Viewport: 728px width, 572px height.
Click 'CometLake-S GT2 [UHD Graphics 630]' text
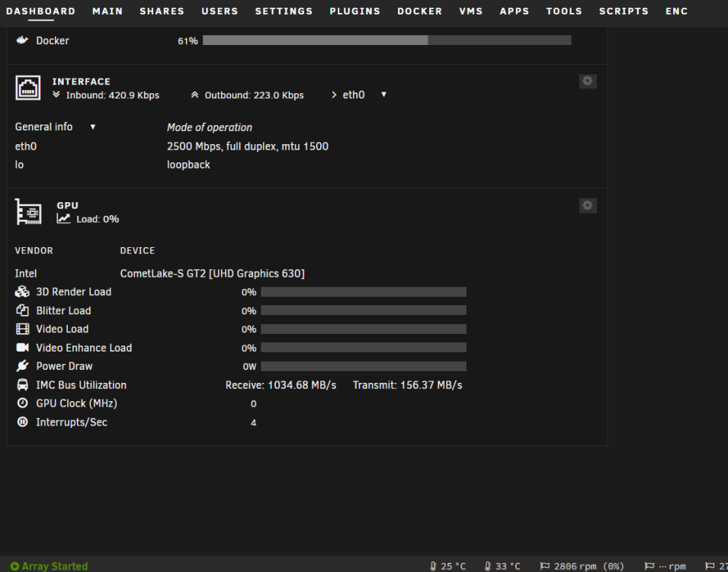pos(213,273)
